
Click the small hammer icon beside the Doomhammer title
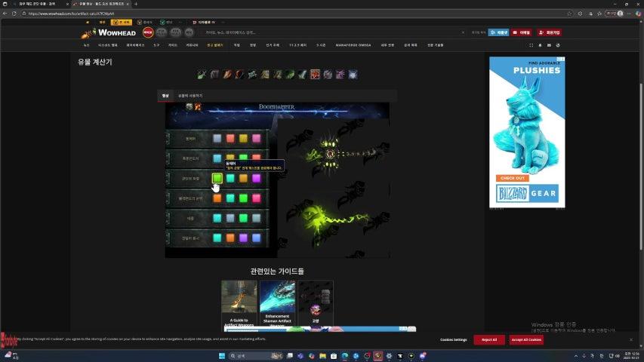pos(199,107)
